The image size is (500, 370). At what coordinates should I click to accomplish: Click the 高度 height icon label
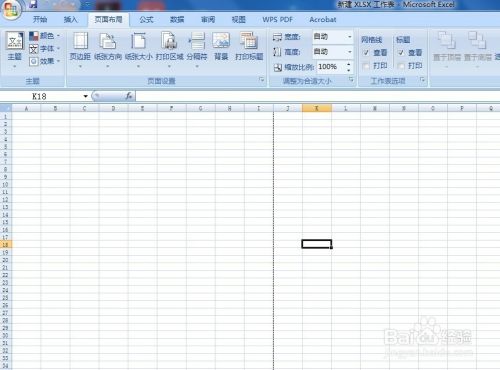click(x=287, y=52)
